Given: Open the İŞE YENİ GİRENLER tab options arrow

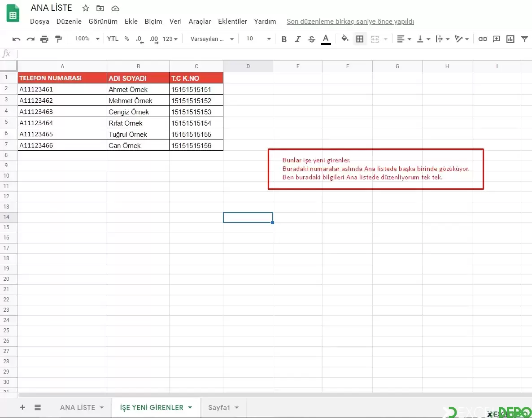Looking at the screenshot, I should tap(190, 408).
